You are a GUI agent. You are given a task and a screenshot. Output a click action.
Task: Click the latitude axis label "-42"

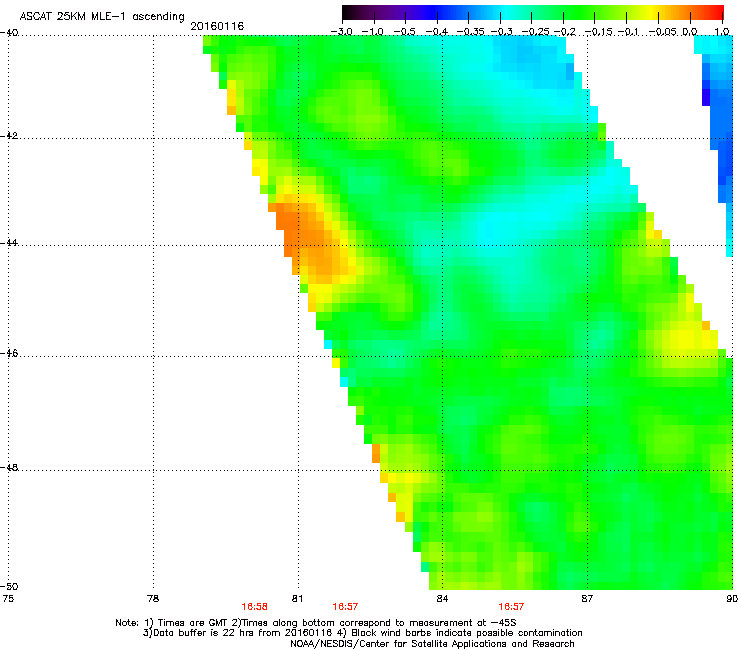pos(9,136)
